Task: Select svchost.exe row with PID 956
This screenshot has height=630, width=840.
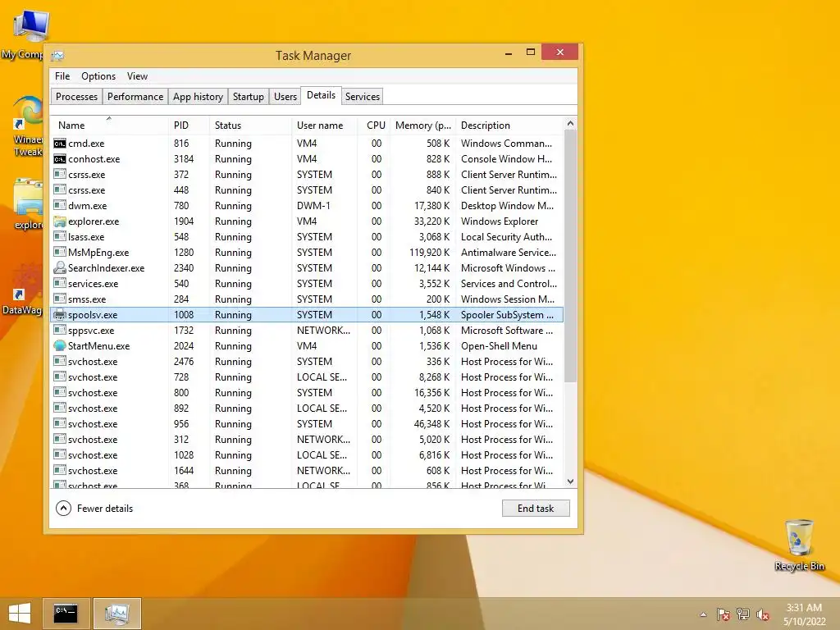Action: 307,424
